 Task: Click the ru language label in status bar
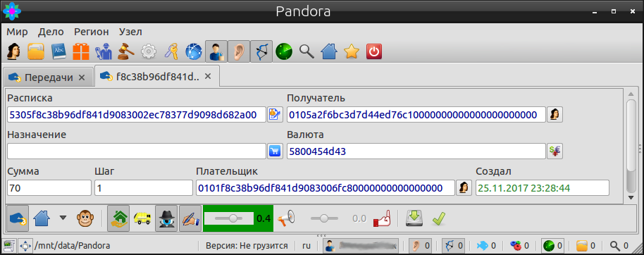(306, 246)
